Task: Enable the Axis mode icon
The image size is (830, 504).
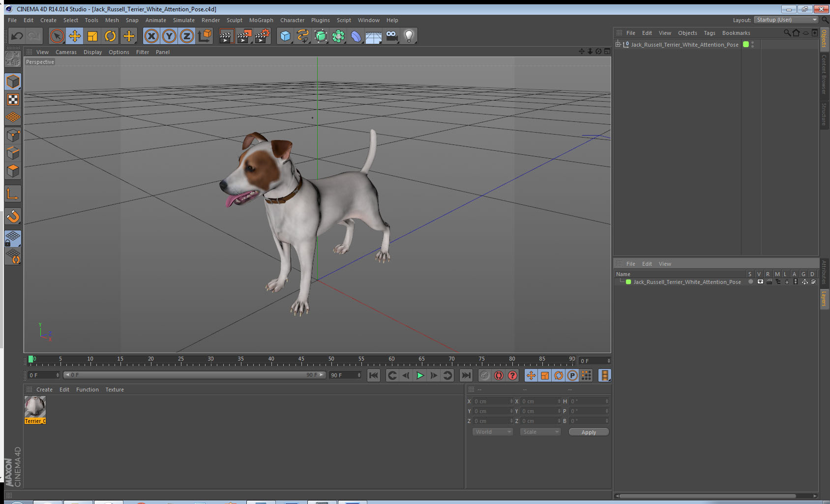Action: click(13, 194)
